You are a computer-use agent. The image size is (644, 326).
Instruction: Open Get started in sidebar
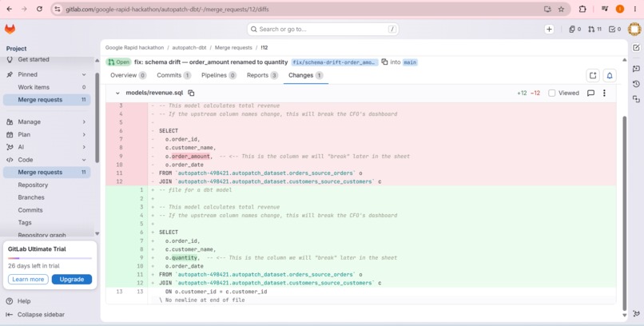pos(46,60)
